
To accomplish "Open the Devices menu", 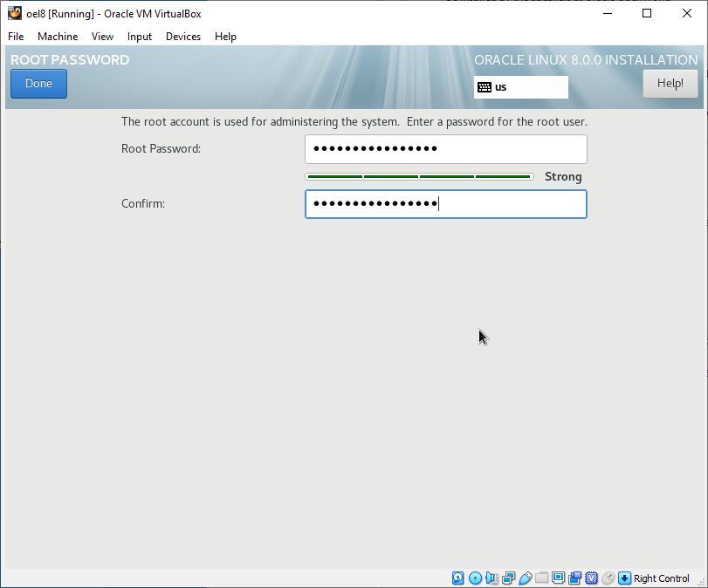I will click(183, 37).
